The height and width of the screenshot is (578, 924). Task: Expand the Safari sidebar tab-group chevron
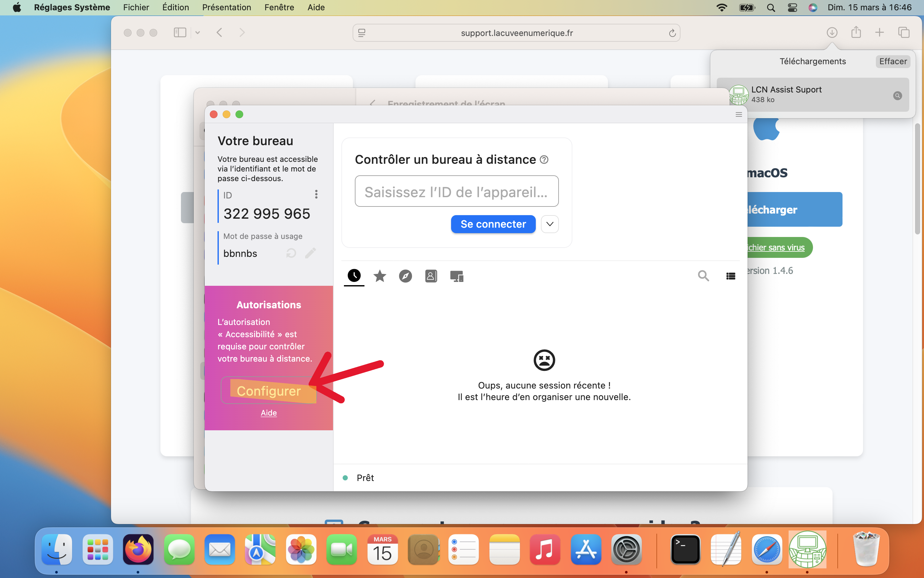(197, 32)
